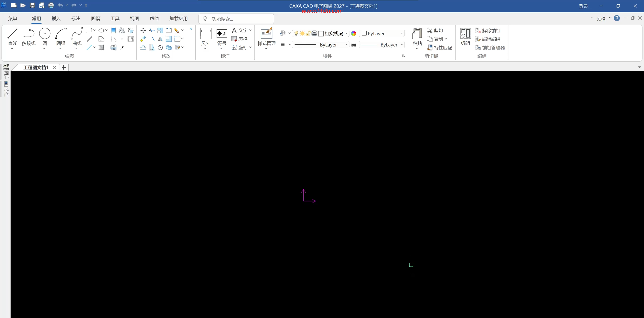Image resolution: width=644 pixels, height=318 pixels.
Task: Switch to the 标注 ribbon tab
Action: [x=75, y=19]
